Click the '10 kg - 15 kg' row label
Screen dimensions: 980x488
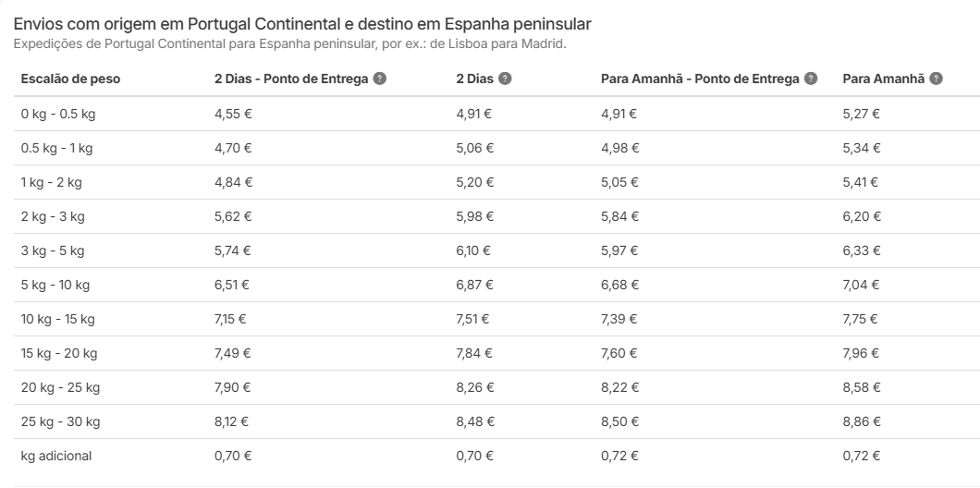(58, 319)
